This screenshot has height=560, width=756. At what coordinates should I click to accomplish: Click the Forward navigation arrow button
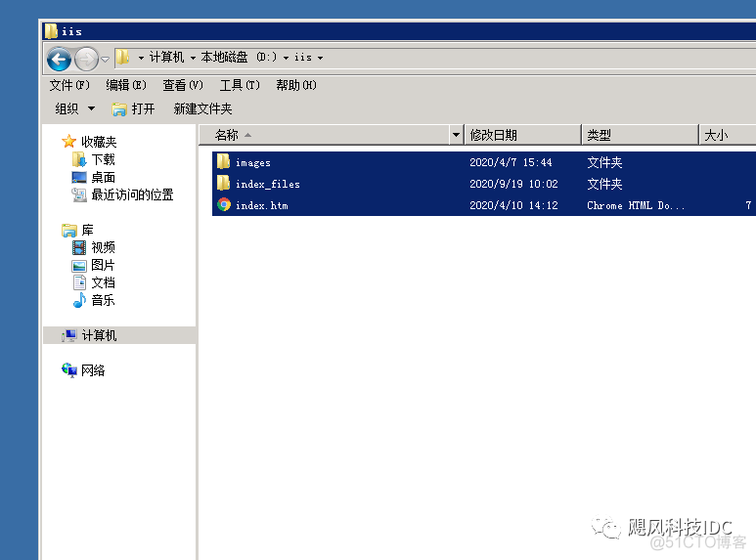coord(87,60)
